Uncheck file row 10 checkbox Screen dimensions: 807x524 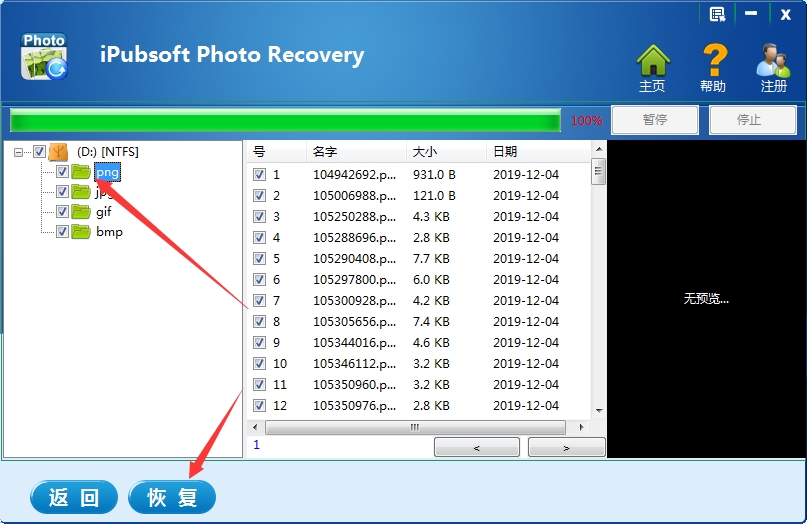point(259,363)
